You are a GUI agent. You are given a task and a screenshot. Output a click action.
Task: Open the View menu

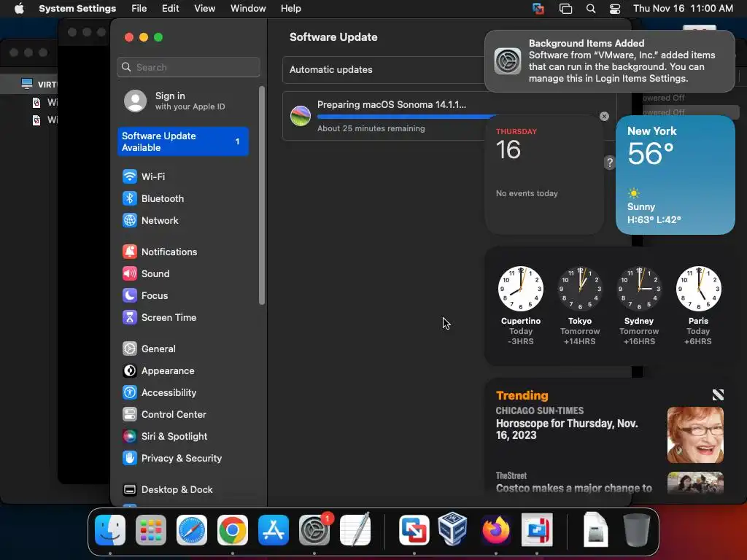point(204,9)
